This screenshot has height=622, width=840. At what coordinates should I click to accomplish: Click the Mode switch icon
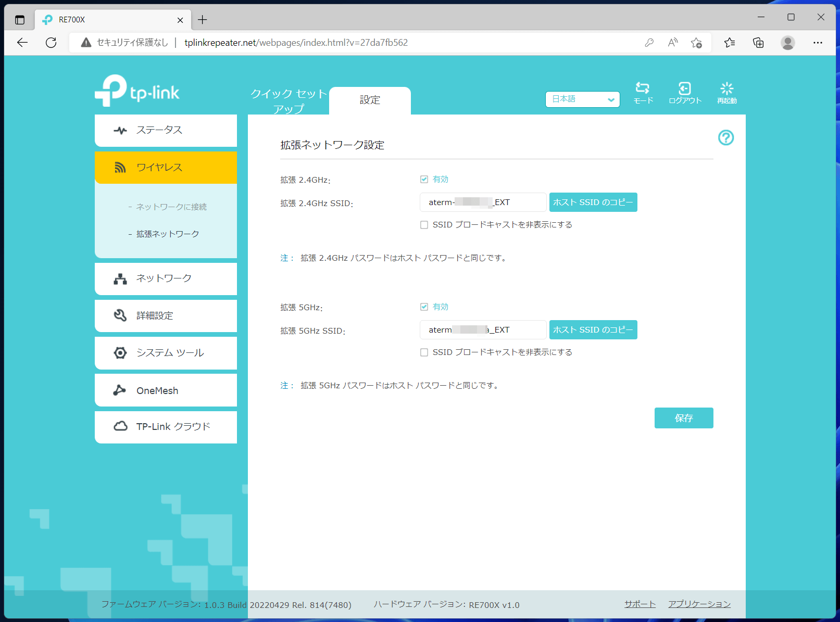tap(643, 93)
